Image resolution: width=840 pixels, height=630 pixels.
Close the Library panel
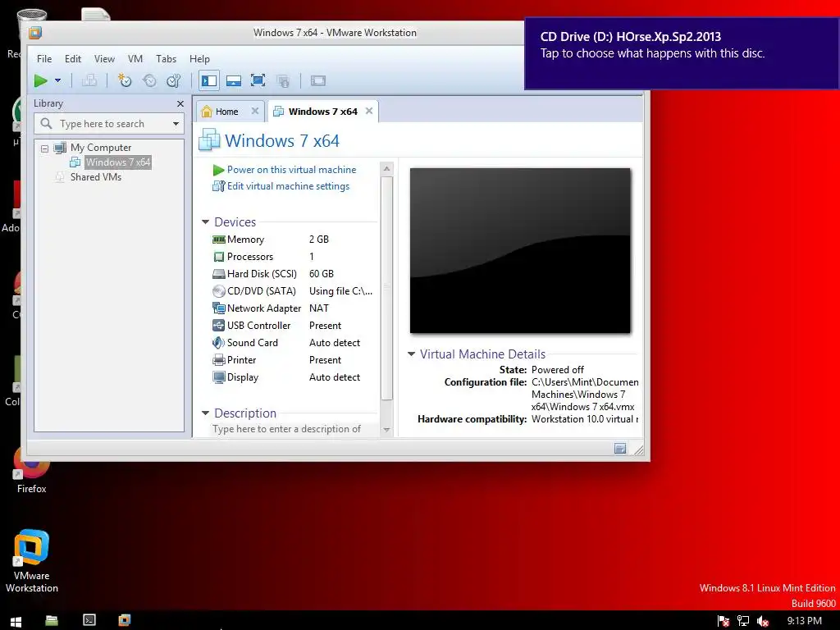[x=180, y=104]
